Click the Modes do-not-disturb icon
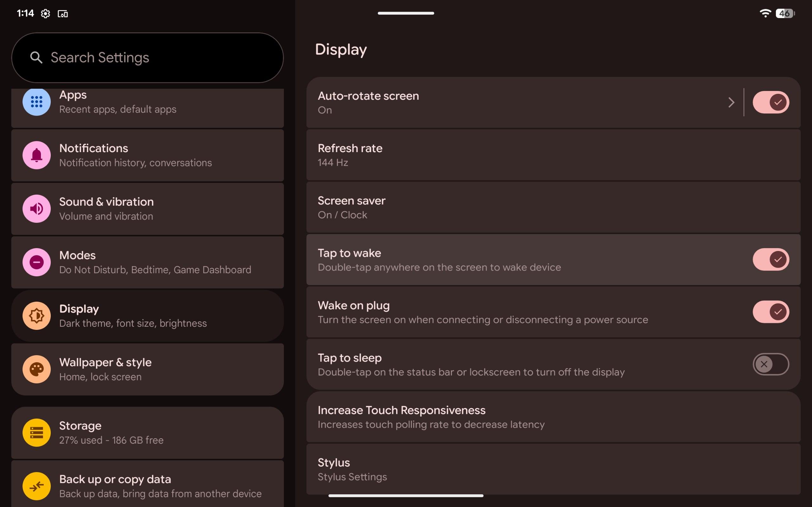 (x=36, y=262)
